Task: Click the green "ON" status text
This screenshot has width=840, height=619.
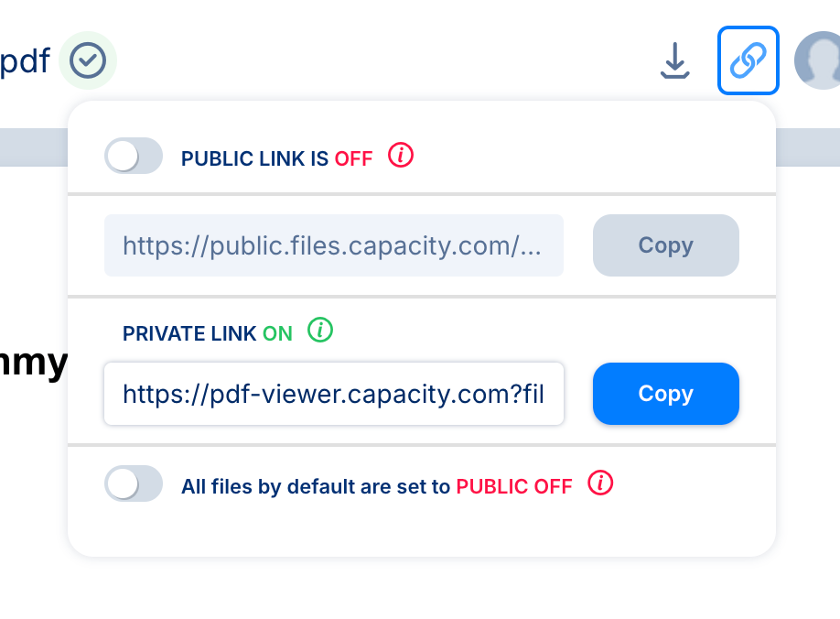Action: [277, 334]
